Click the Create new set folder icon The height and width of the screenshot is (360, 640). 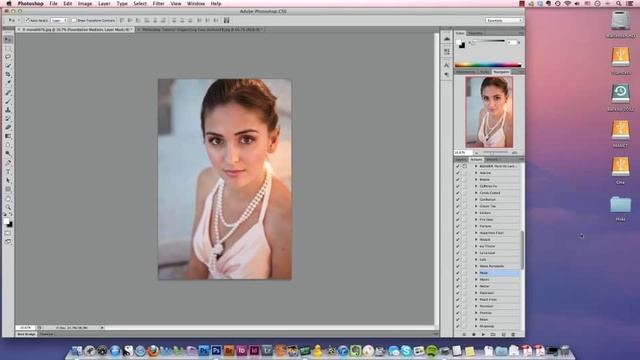point(493,334)
